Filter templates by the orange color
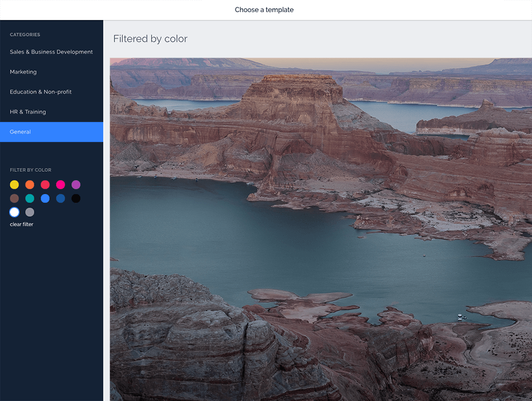This screenshot has height=401, width=532. [x=30, y=184]
